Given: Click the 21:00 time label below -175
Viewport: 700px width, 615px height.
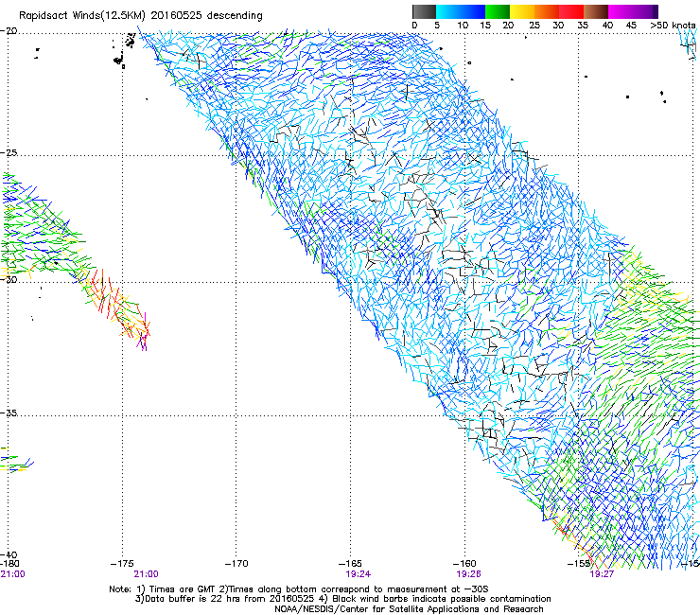Looking at the screenshot, I should pyautogui.click(x=146, y=574).
